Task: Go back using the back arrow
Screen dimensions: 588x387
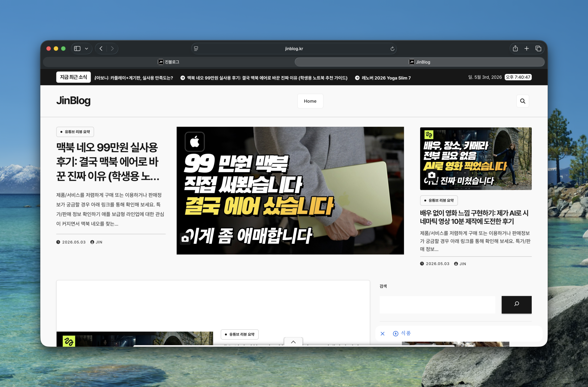Action: (x=101, y=49)
